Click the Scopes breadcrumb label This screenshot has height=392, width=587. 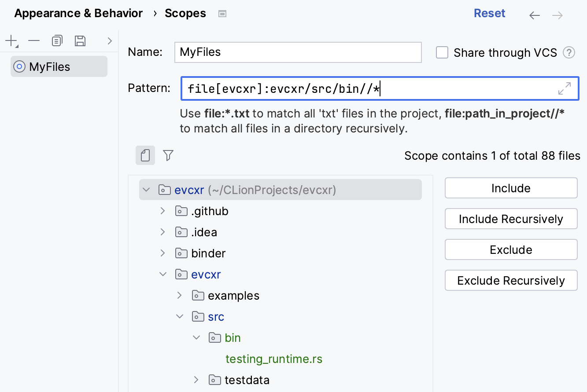point(185,13)
